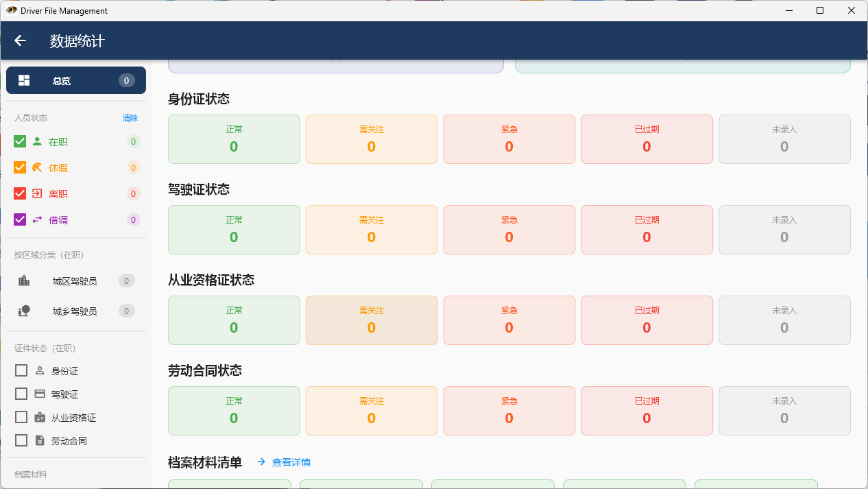Enable the 身份证 certificate checkbox
The image size is (868, 489).
[21, 371]
